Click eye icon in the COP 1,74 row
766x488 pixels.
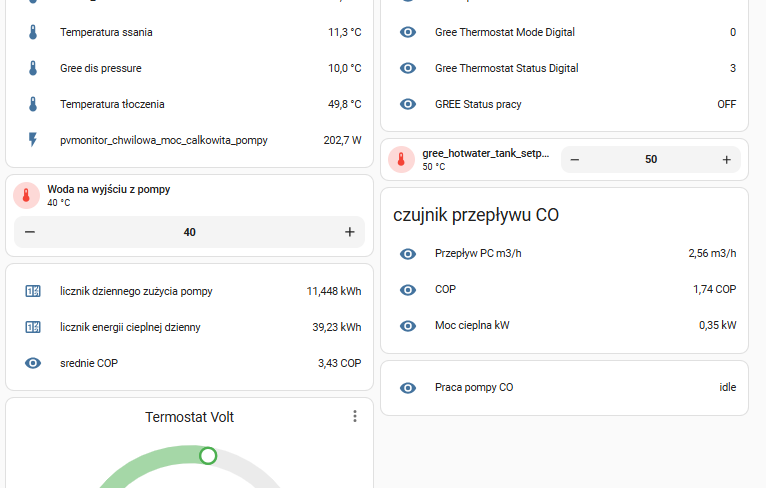pos(408,290)
